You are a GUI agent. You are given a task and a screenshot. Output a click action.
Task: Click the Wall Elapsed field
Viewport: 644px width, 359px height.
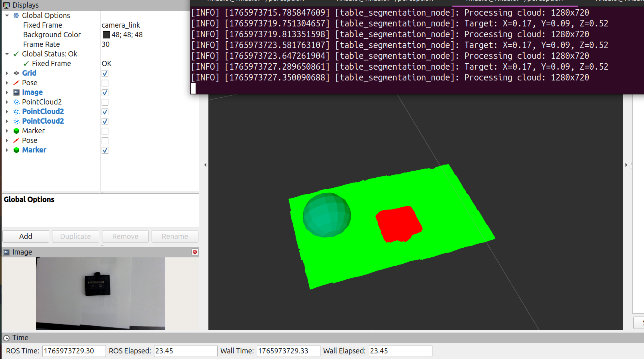pyautogui.click(x=400, y=351)
